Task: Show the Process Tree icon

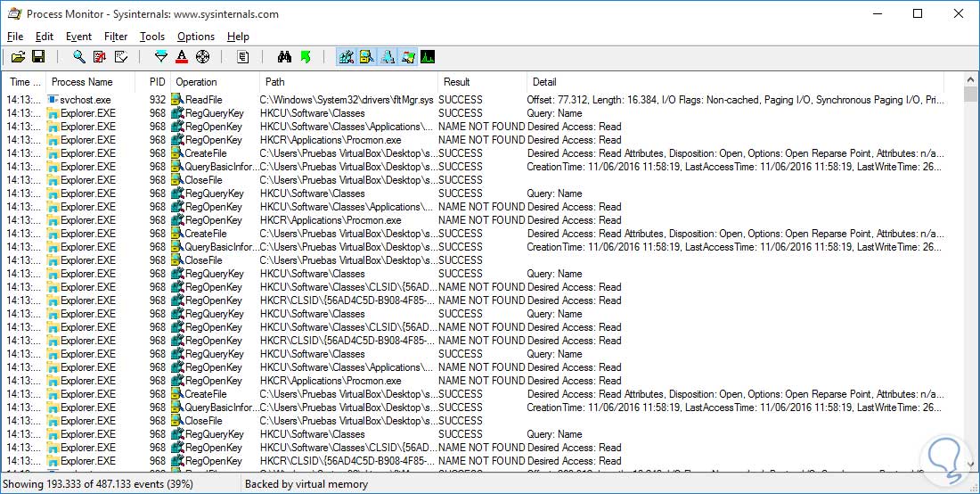Action: pos(243,58)
